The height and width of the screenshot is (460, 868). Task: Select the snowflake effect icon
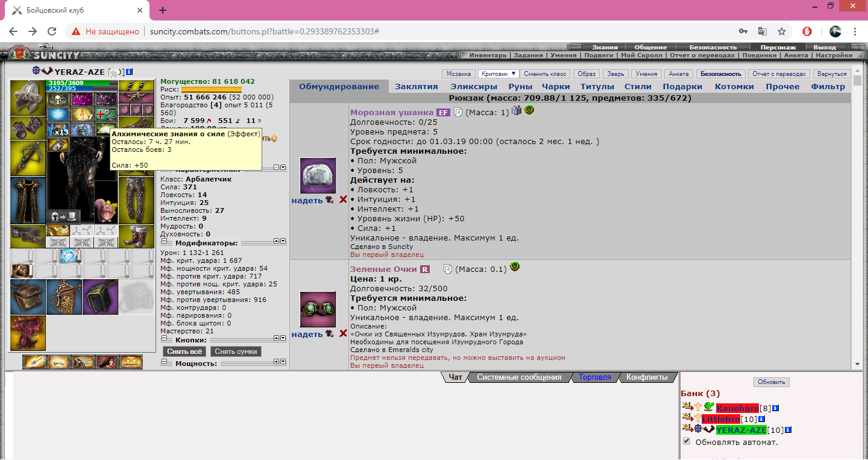(58, 115)
